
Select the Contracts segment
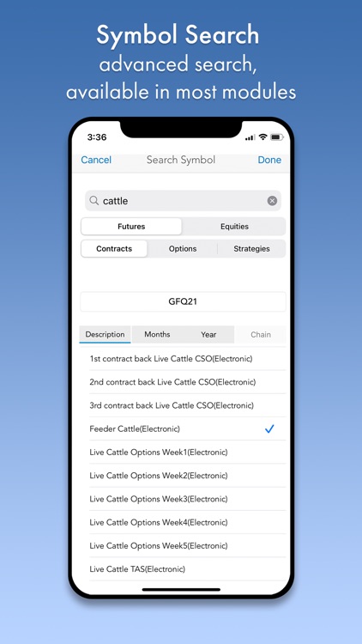pos(114,248)
